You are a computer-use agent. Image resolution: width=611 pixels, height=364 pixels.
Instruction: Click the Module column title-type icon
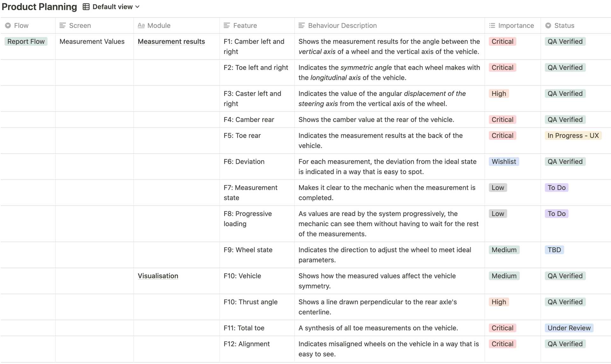[x=141, y=25]
